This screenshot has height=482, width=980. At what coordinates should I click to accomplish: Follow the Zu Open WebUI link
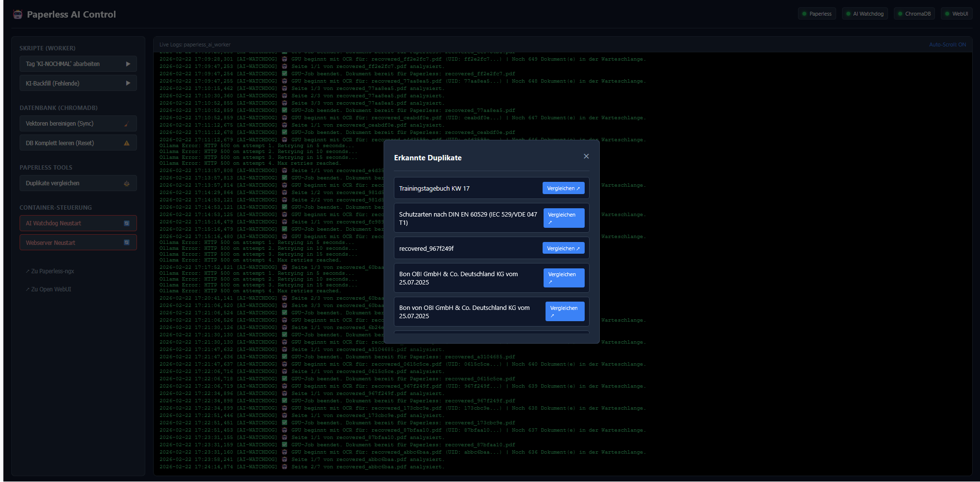click(48, 289)
